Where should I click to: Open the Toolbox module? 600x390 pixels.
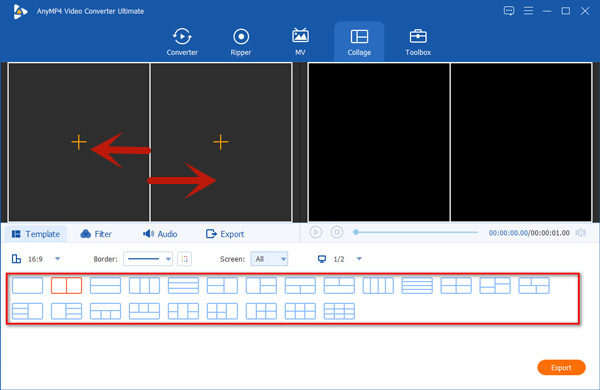tap(418, 42)
